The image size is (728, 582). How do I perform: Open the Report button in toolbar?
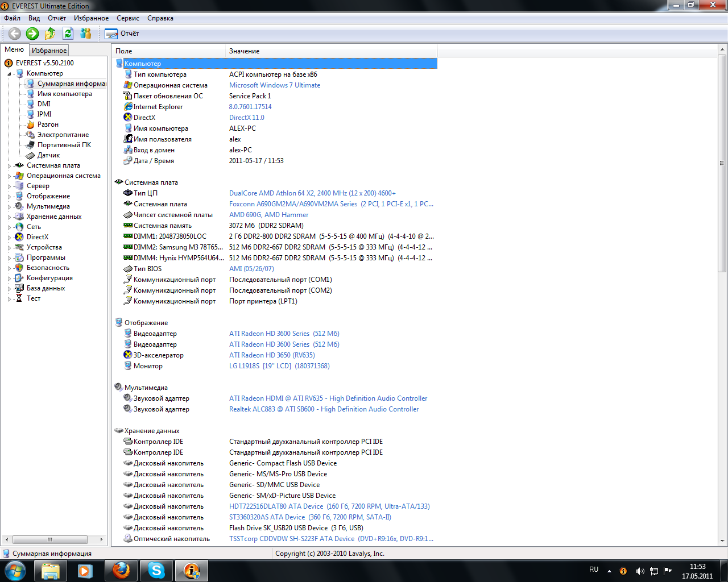click(122, 34)
